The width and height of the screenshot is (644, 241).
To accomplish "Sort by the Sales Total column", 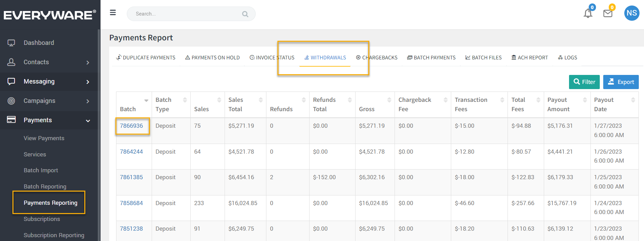I will coord(261,100).
